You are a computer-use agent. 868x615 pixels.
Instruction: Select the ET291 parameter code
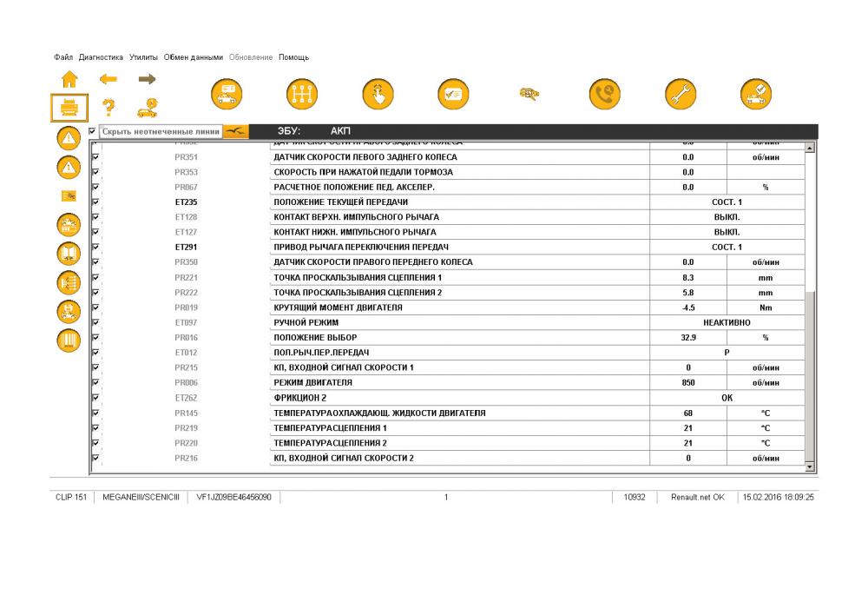coord(186,247)
